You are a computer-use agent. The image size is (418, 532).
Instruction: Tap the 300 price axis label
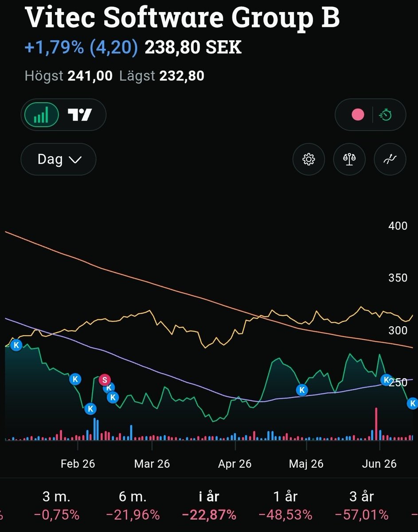[x=398, y=330]
